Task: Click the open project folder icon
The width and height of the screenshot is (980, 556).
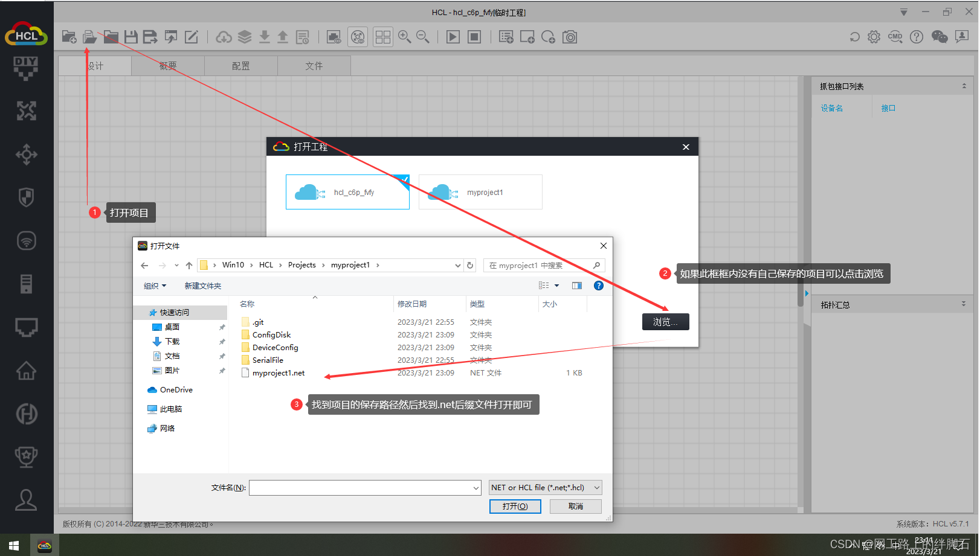Action: coord(90,37)
